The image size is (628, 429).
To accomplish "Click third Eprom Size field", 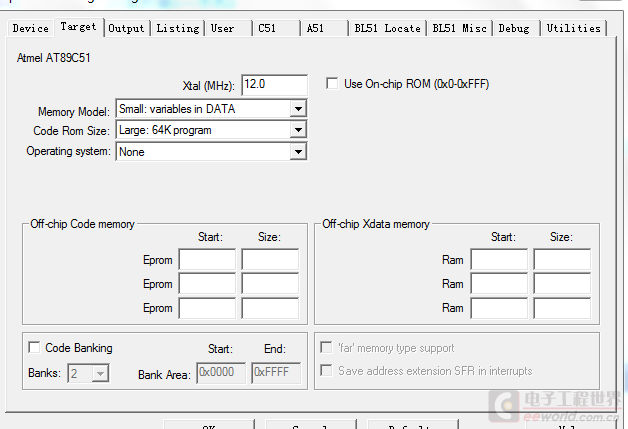I will coord(270,308).
